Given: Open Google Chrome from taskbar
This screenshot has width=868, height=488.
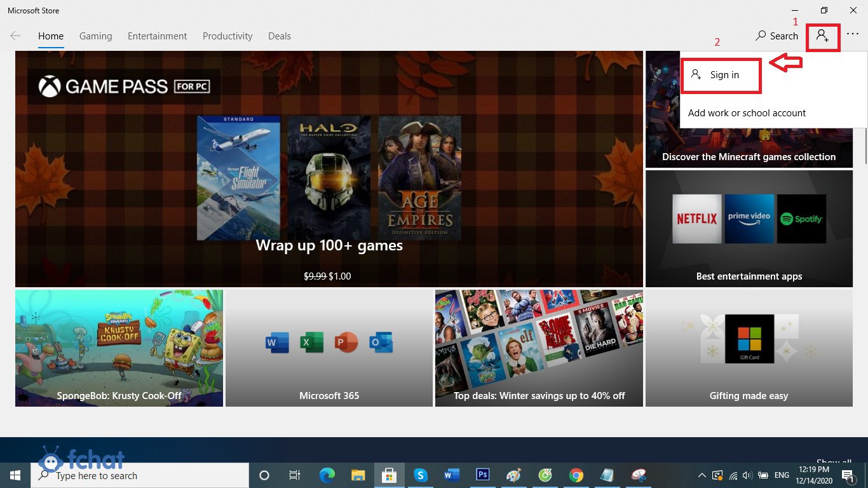Looking at the screenshot, I should [576, 475].
